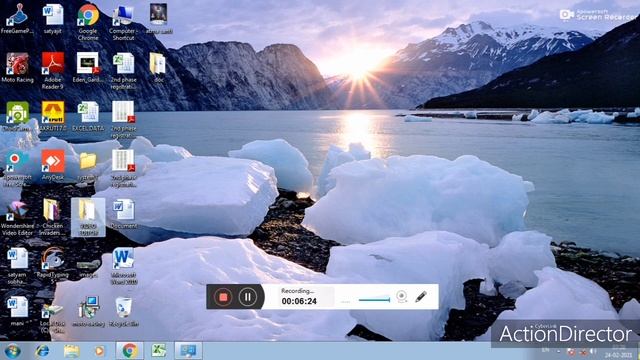Viewport: 640px width, 360px height.
Task: Select the 2nd phase registrati… Excel file
Action: coord(123,71)
